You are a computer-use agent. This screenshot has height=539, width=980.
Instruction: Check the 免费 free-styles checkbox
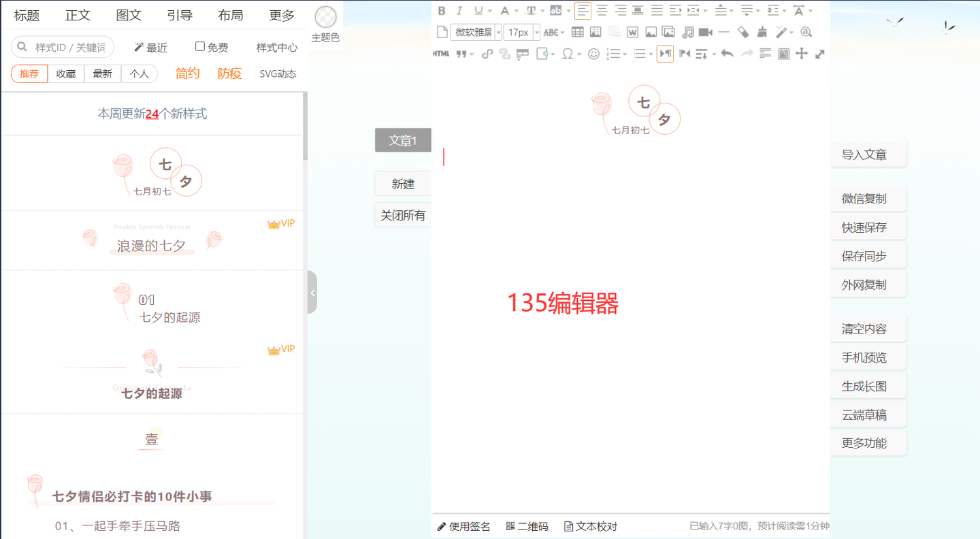click(x=200, y=46)
